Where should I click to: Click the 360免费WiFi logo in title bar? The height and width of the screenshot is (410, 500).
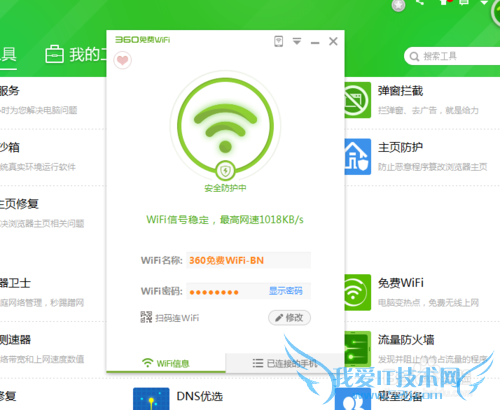click(x=143, y=40)
